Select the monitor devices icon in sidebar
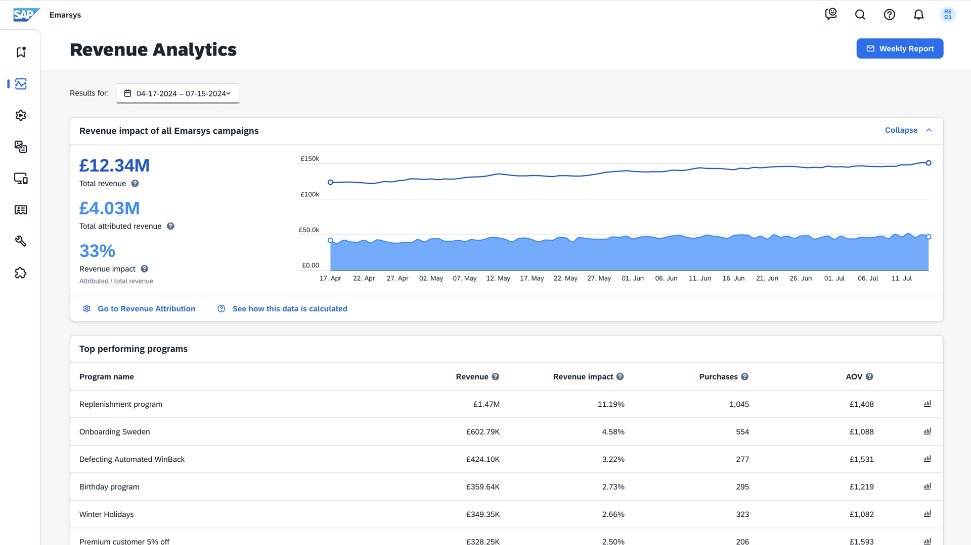 coord(20,178)
